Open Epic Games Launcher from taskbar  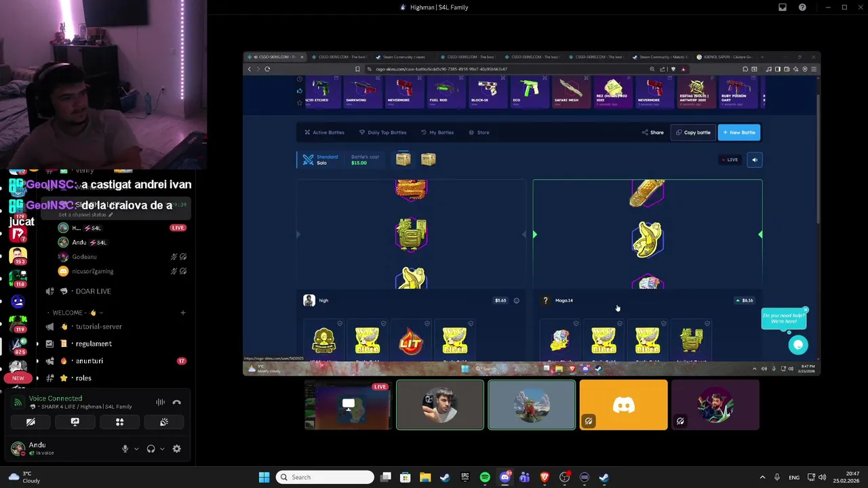coord(465,477)
